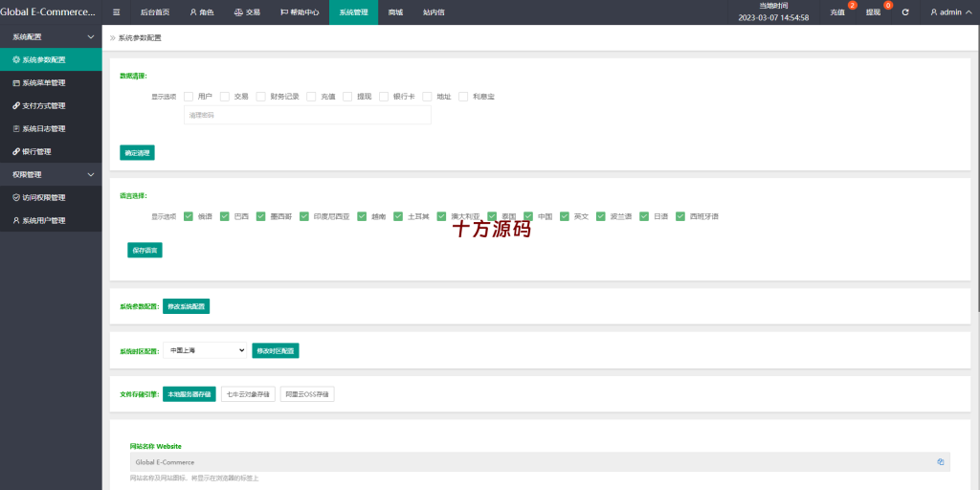Open the 商城 top menu
The width and height of the screenshot is (980, 490).
click(395, 11)
